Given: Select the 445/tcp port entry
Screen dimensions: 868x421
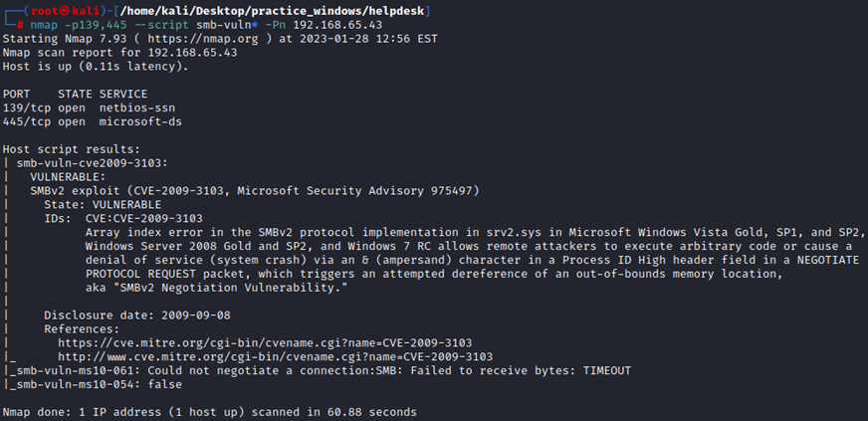Looking at the screenshot, I should 24,121.
